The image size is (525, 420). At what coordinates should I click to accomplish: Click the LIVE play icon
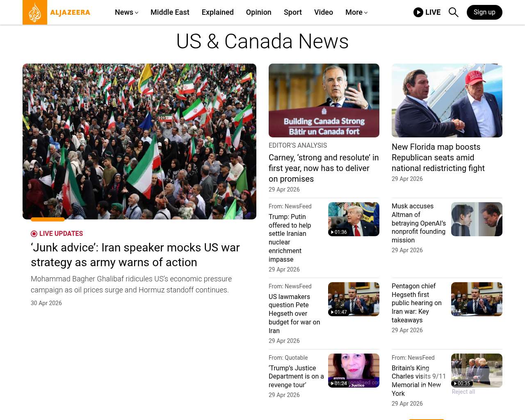(x=418, y=12)
